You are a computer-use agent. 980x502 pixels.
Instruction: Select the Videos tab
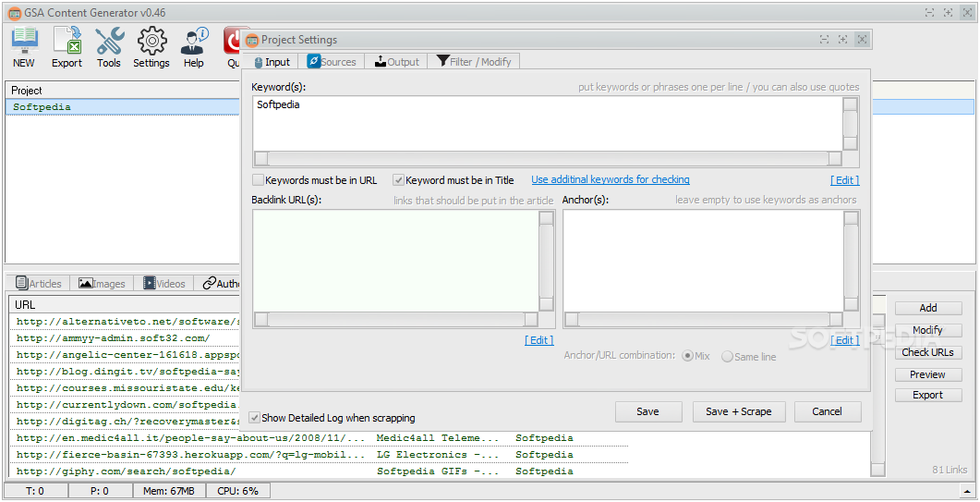click(164, 284)
